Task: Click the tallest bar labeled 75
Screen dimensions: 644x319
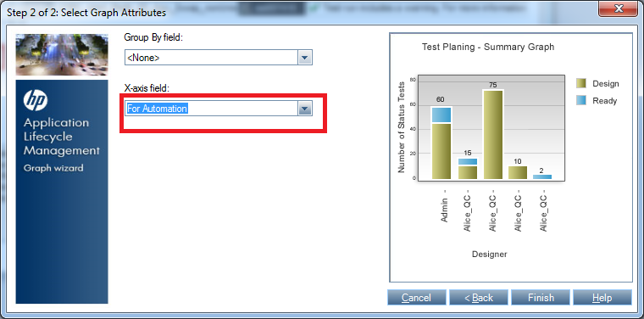Action: [493, 134]
